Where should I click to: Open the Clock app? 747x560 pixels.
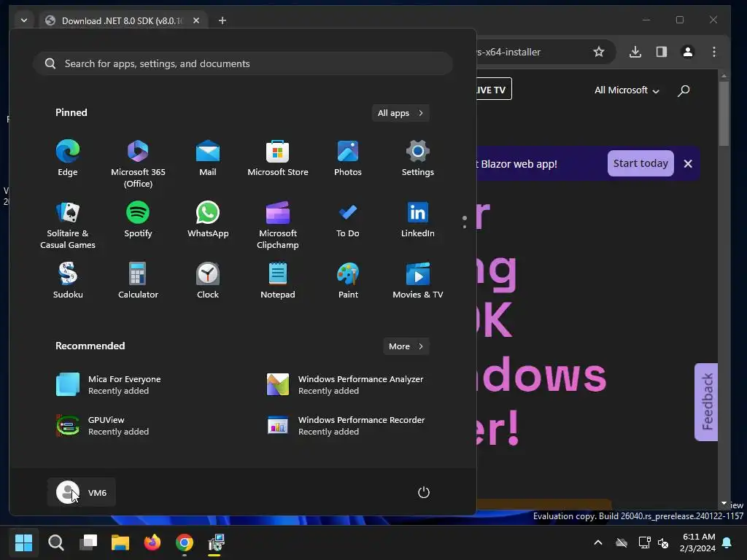click(208, 281)
